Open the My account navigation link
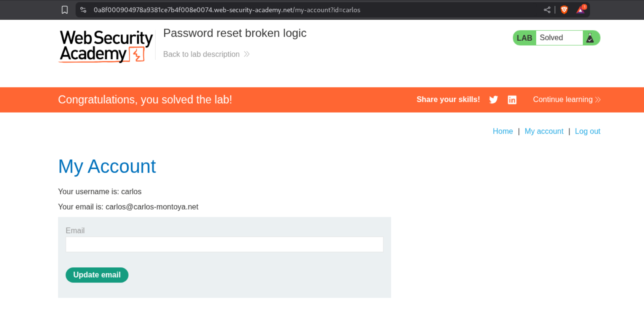The width and height of the screenshot is (644, 316). 544,131
